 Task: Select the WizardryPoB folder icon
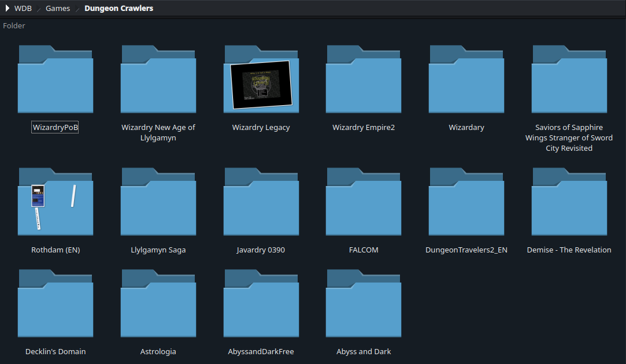(x=55, y=79)
